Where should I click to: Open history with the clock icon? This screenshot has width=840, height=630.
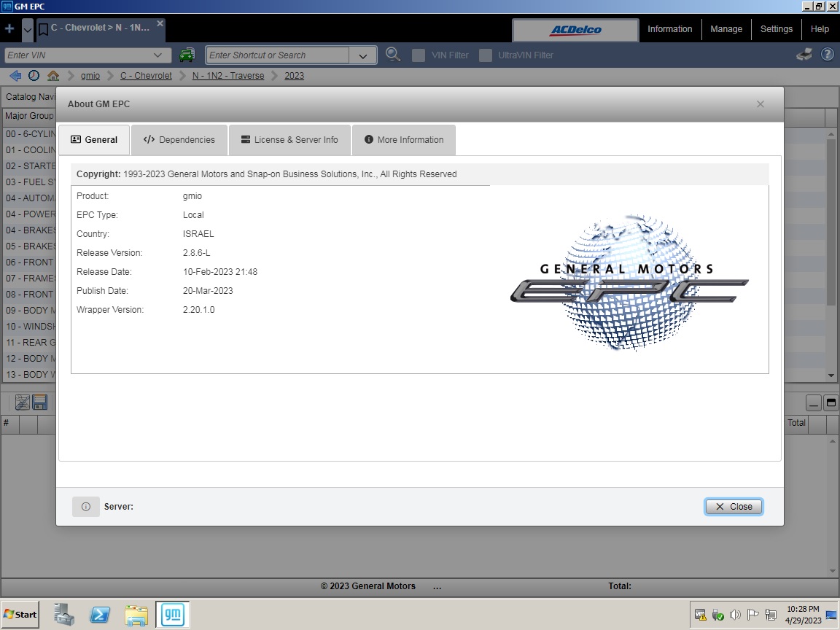[34, 76]
